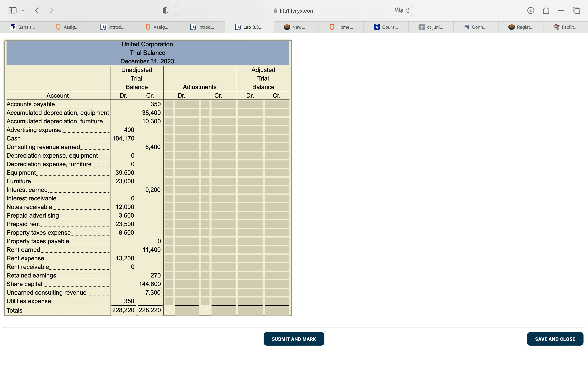The height and width of the screenshot is (367, 588).
Task: Click the privacy shield icon
Action: tap(165, 10)
